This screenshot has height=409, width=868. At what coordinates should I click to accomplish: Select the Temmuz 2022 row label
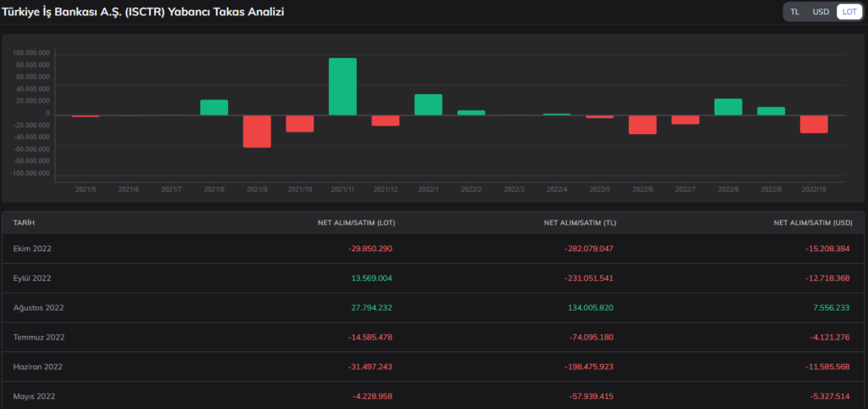tap(37, 337)
